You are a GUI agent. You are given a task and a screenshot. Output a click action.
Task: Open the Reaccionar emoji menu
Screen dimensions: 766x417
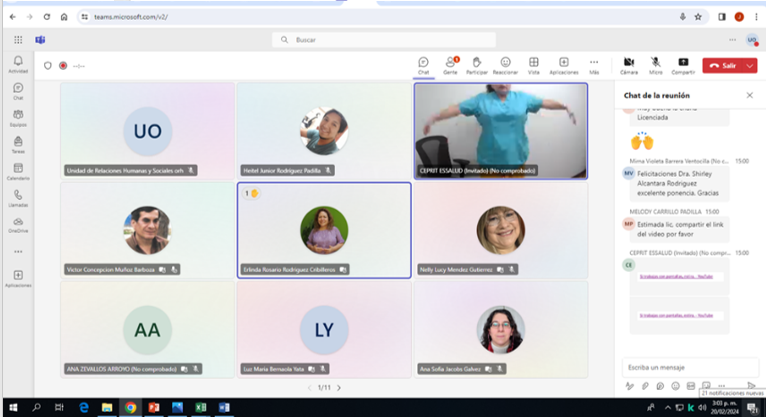pos(505,65)
